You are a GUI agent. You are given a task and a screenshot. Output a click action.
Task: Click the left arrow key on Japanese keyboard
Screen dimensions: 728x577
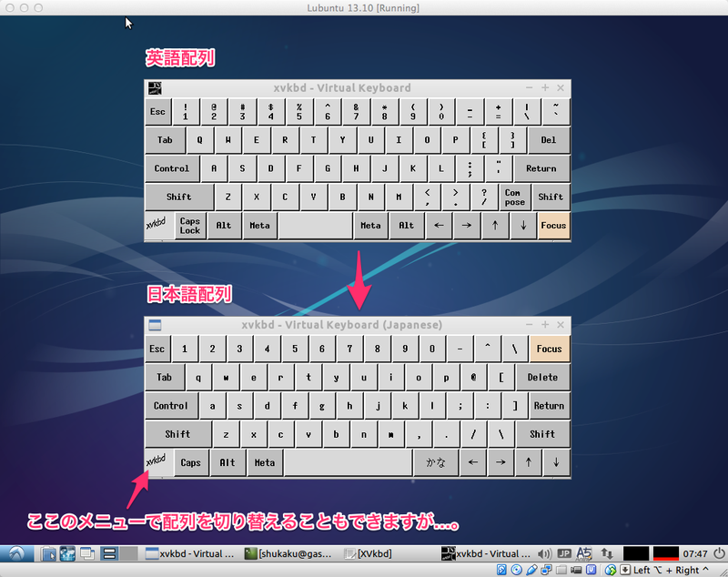pos(472,462)
